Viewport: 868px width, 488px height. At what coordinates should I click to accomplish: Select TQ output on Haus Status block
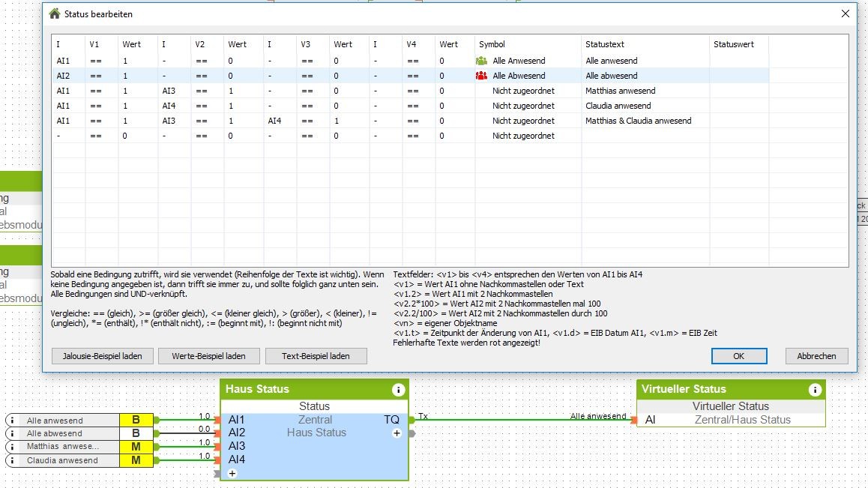[392, 420]
